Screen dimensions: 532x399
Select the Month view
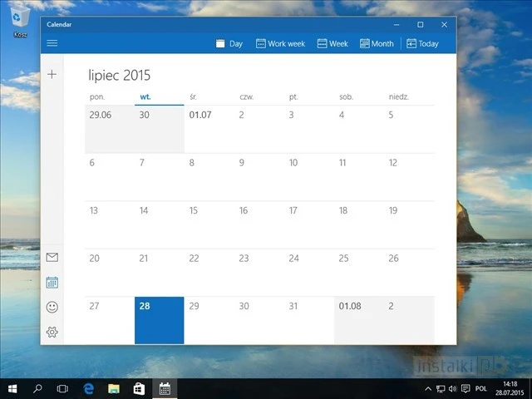[377, 43]
